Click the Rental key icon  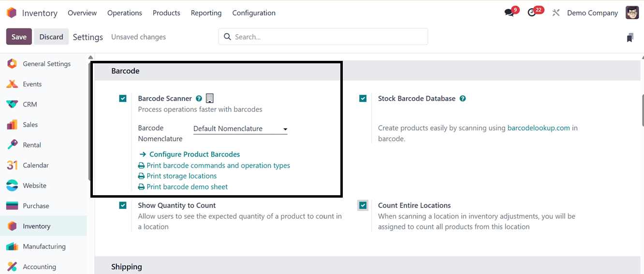click(x=12, y=145)
